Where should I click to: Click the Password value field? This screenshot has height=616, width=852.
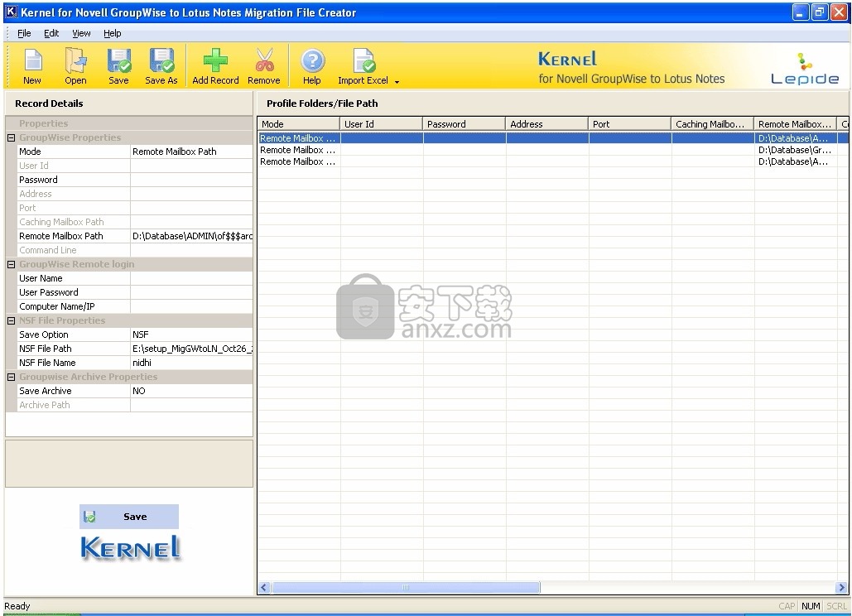pyautogui.click(x=191, y=180)
